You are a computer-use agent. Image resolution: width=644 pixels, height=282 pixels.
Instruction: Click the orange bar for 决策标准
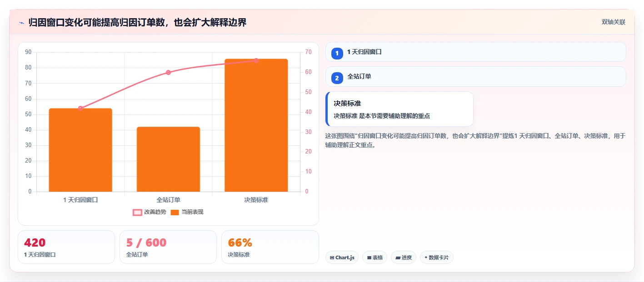(256, 125)
